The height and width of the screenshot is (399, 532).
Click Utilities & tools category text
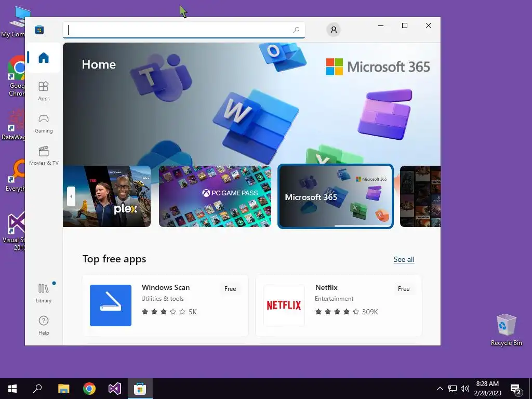click(163, 299)
